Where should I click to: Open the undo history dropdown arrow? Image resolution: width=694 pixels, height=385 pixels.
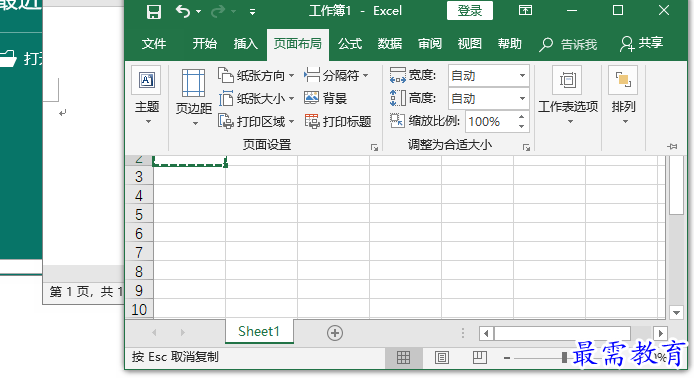point(199,12)
